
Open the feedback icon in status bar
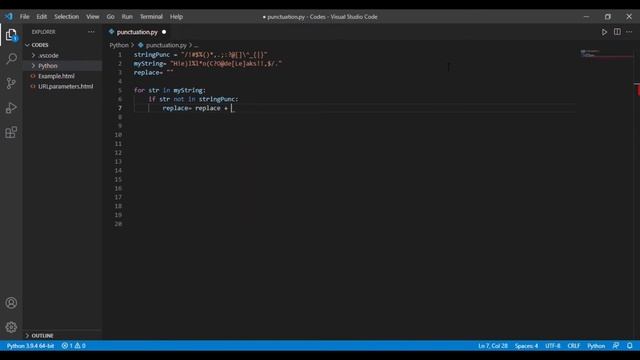point(616,346)
